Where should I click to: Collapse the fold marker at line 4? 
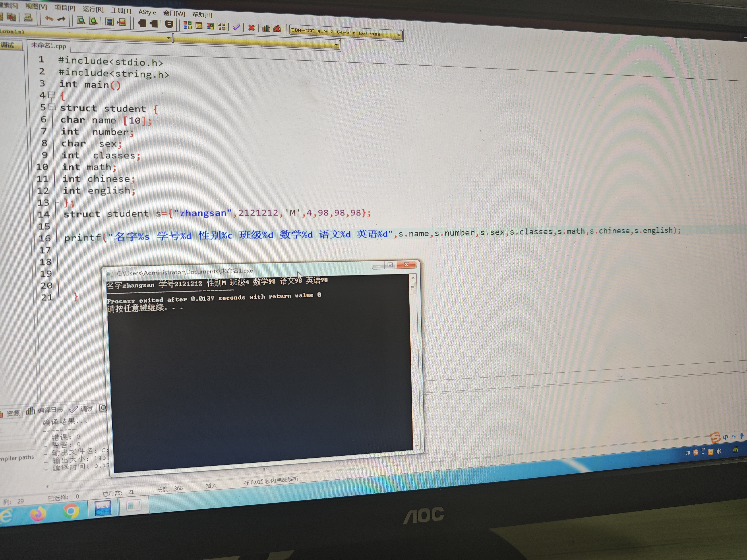click(51, 95)
